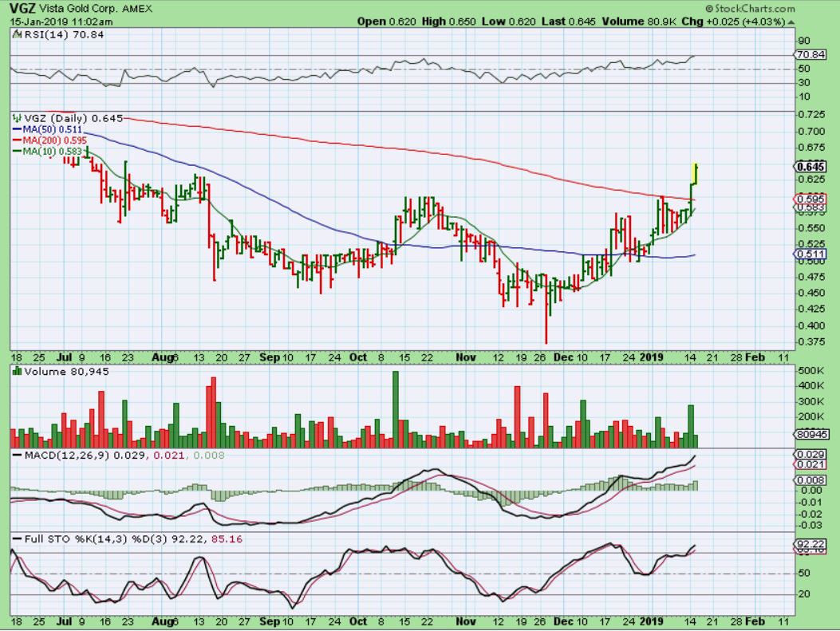840x631 pixels.
Task: Click the black line marker before MACD(12,26,9)
Action: click(17, 456)
